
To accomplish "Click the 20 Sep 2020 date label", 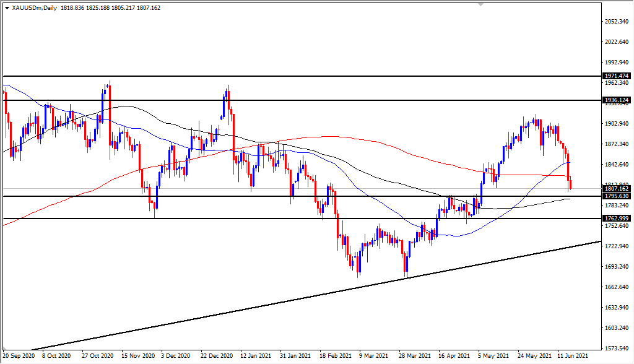I will pos(19,356).
